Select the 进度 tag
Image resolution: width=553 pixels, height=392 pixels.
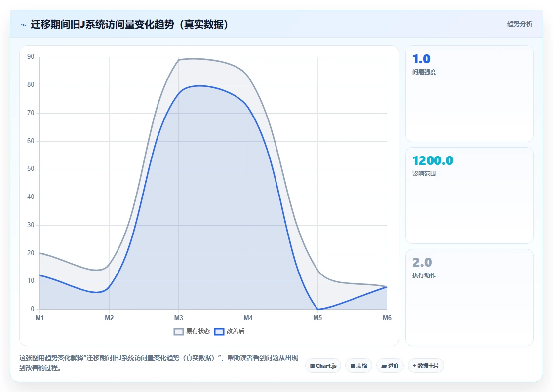[x=390, y=366]
